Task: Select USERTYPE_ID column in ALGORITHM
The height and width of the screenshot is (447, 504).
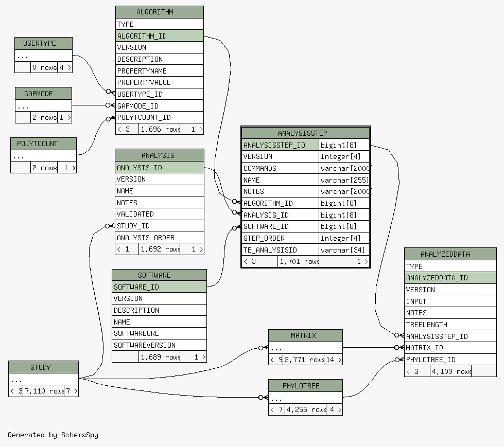Action: [x=160, y=94]
